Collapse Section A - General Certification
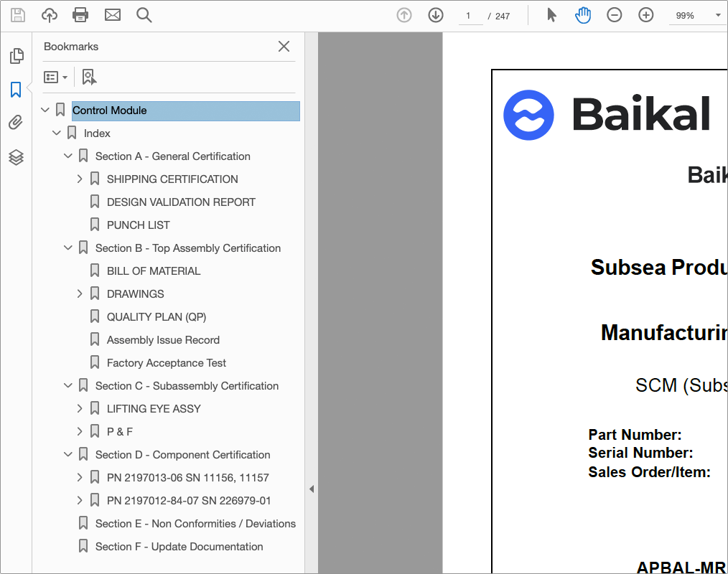728x574 pixels. pyautogui.click(x=67, y=156)
